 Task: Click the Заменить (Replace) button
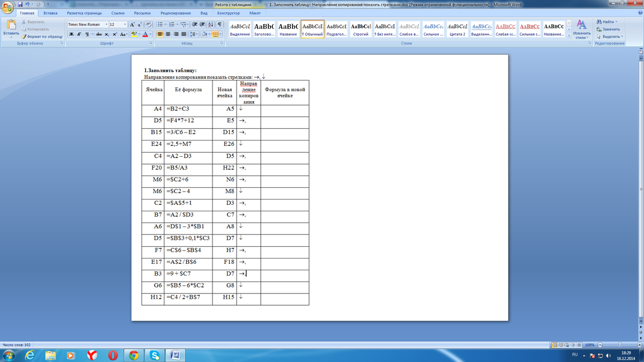(610, 29)
